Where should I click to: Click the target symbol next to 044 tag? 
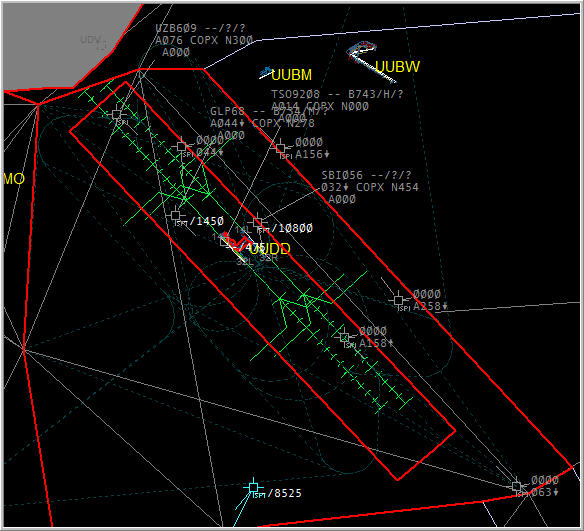coord(181,146)
